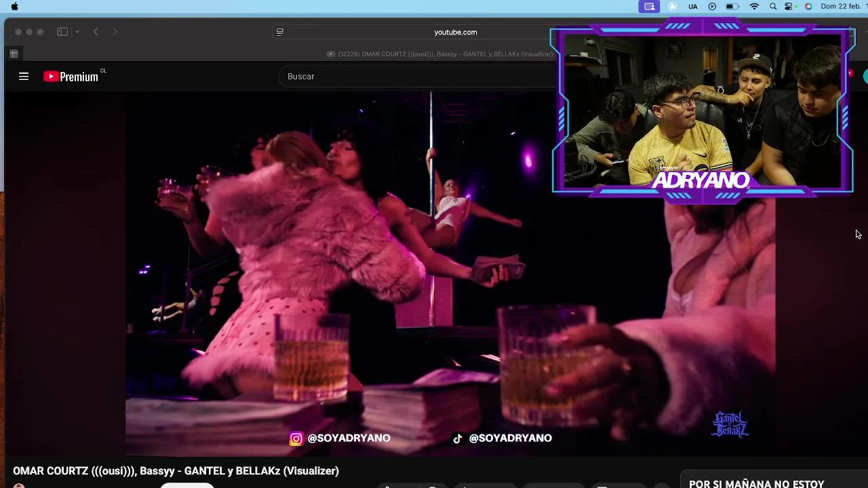
Task: Open the menu bar icon left of UA
Action: 673,6
